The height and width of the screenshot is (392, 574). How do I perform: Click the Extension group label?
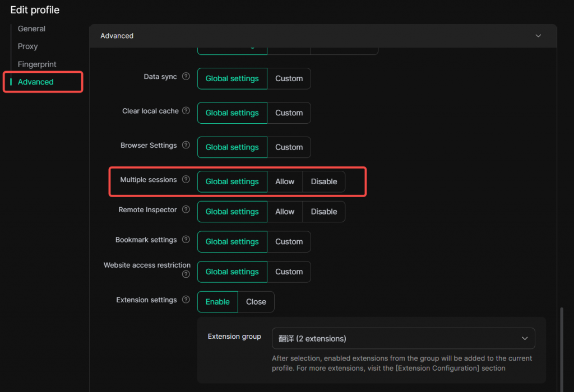tap(234, 337)
